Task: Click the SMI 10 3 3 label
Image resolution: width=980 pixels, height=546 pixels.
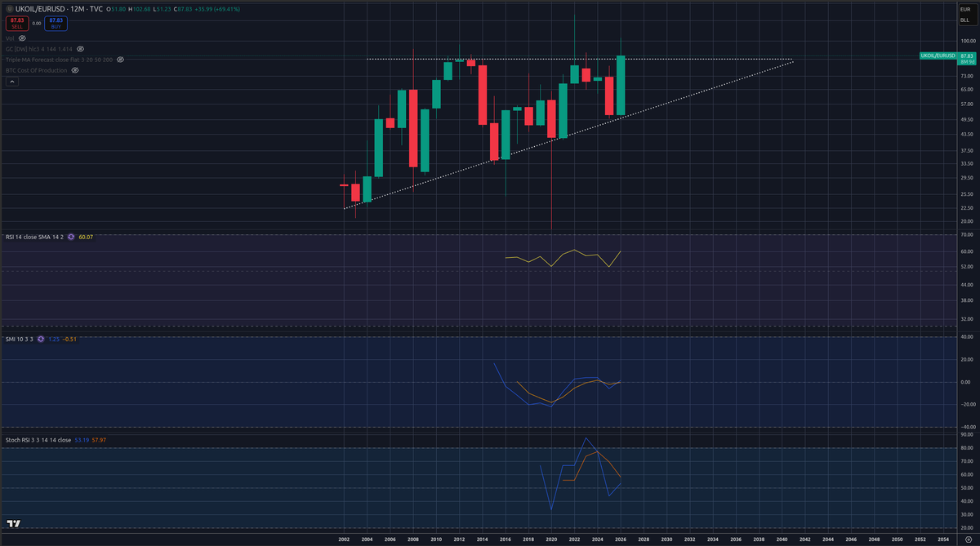Action: [19, 339]
